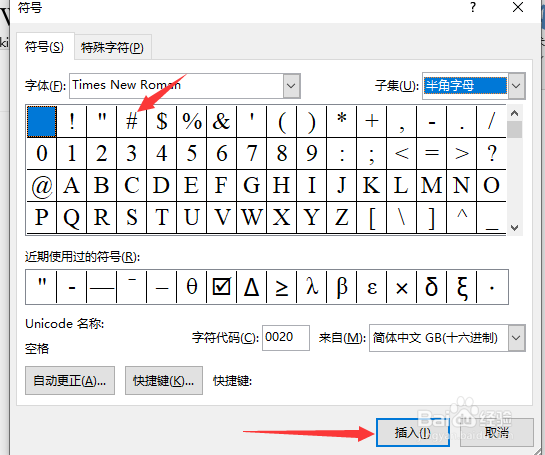This screenshot has width=545, height=455.
Task: Choose the capital letter Z
Action: pos(342,218)
